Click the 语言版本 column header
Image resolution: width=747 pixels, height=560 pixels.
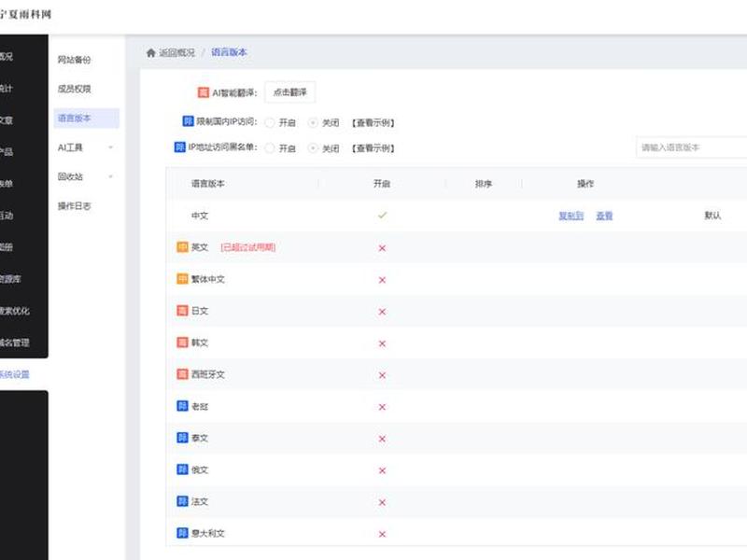[x=207, y=184]
